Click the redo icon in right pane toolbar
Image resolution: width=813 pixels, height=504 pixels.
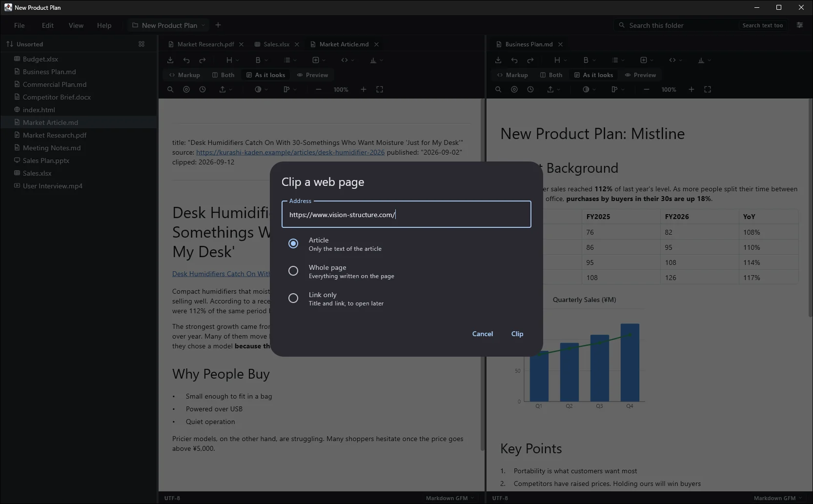pyautogui.click(x=530, y=60)
